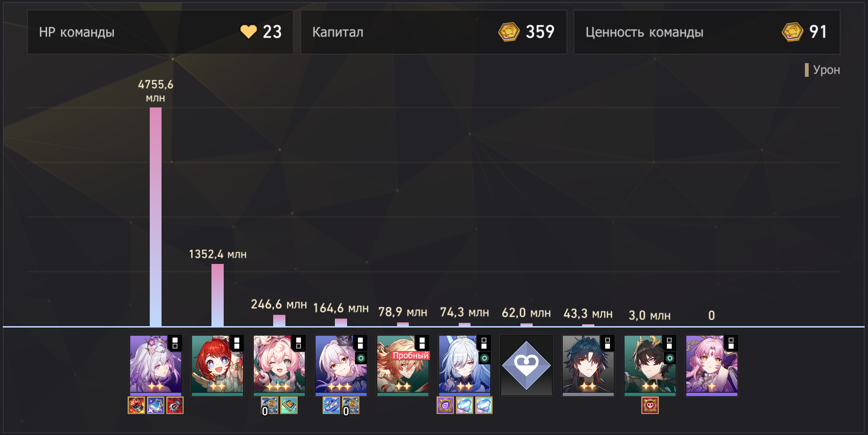Open the Ценность команды panel
The image size is (868, 435).
click(707, 32)
